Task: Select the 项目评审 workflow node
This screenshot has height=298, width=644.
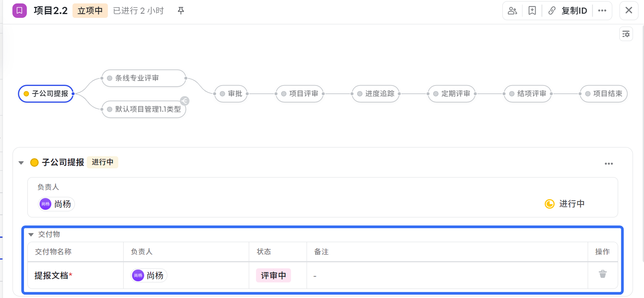Action: [300, 94]
